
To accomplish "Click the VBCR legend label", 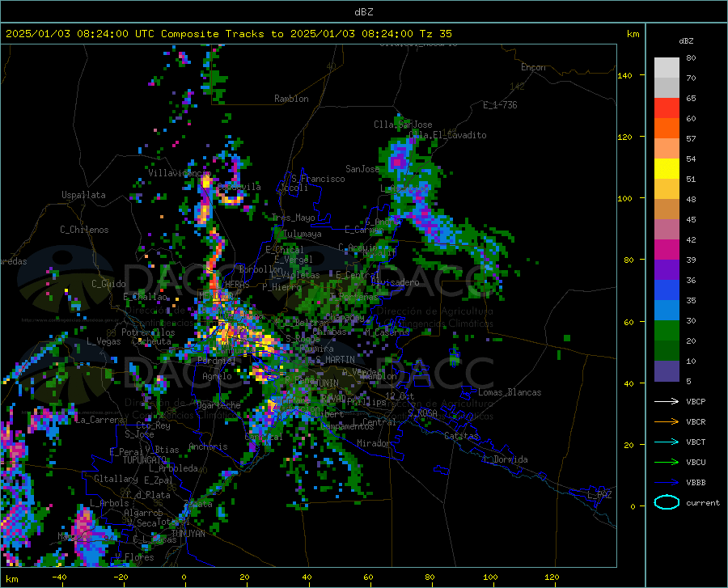I will click(696, 422).
